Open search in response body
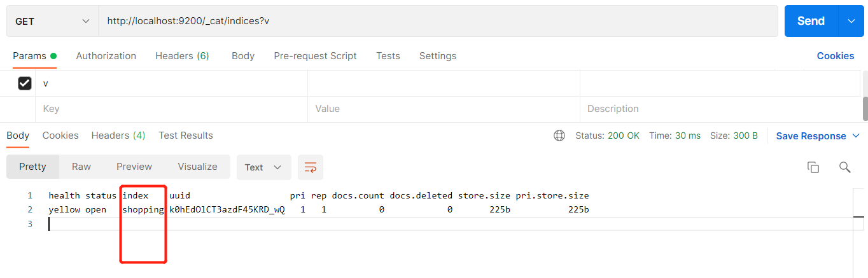The height and width of the screenshot is (278, 868). (844, 167)
